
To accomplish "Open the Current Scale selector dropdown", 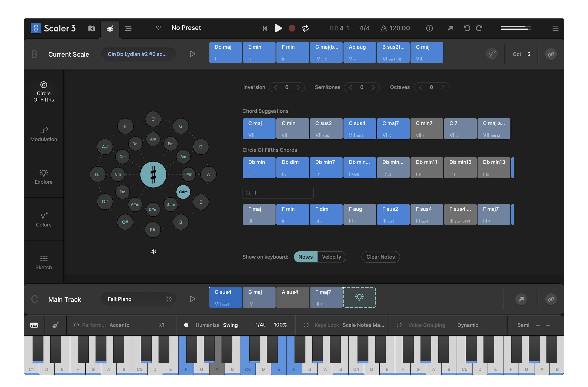I will pos(138,54).
